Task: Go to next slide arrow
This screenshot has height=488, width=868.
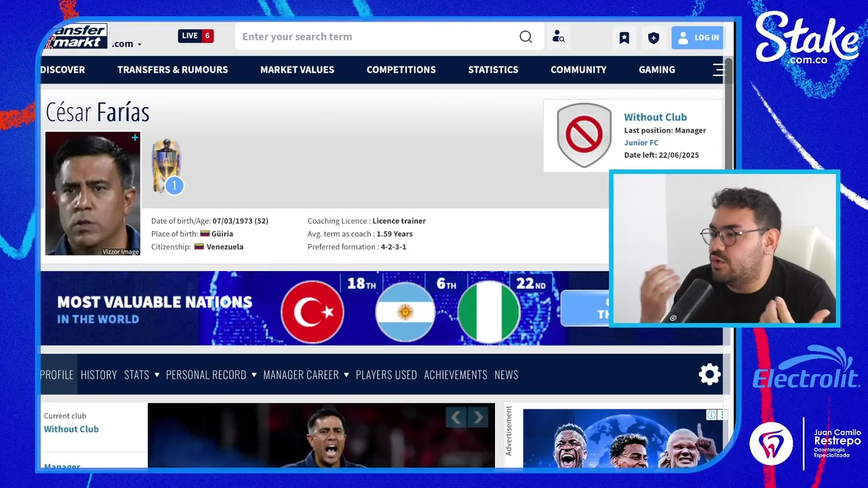Action: coord(478,418)
